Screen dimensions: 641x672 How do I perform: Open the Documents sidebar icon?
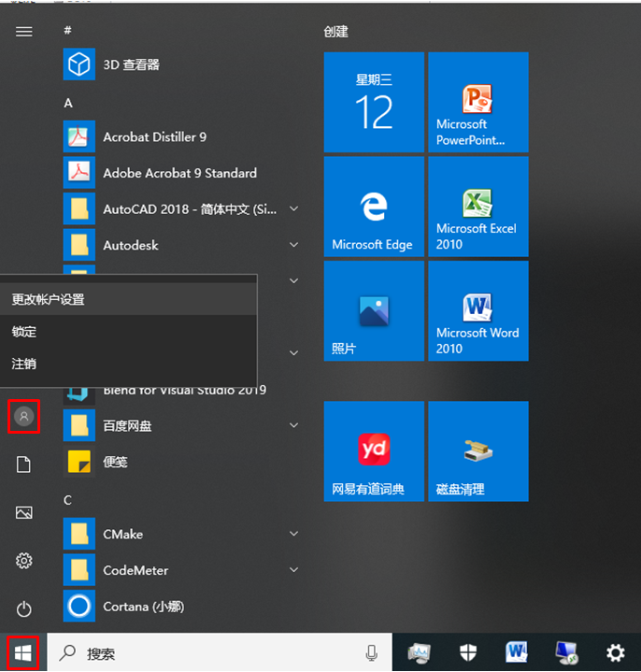point(24,465)
